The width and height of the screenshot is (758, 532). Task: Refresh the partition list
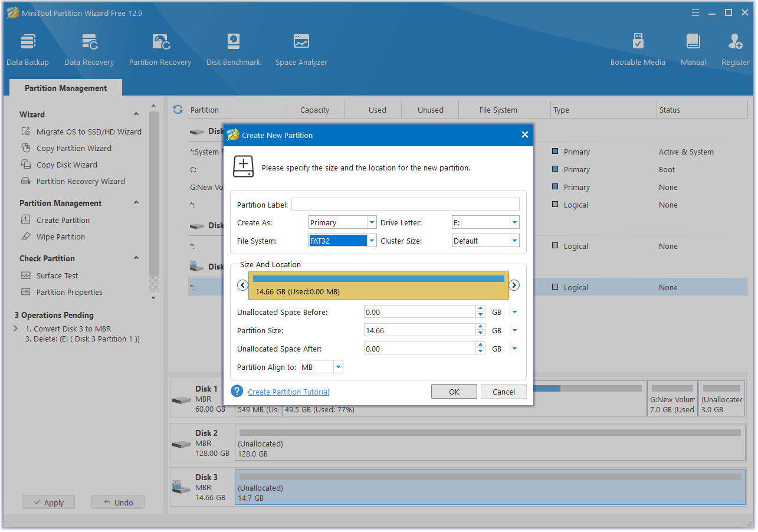[178, 110]
